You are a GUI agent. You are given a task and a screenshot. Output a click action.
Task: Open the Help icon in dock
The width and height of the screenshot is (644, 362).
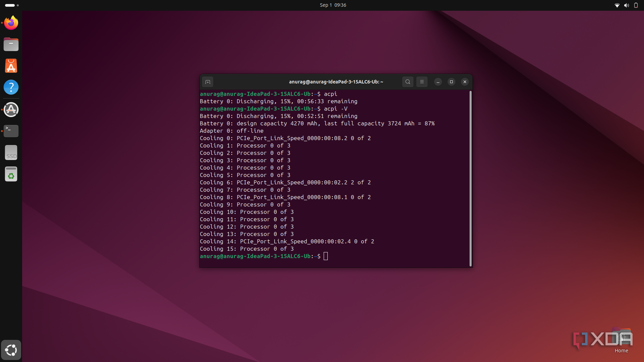[11, 87]
